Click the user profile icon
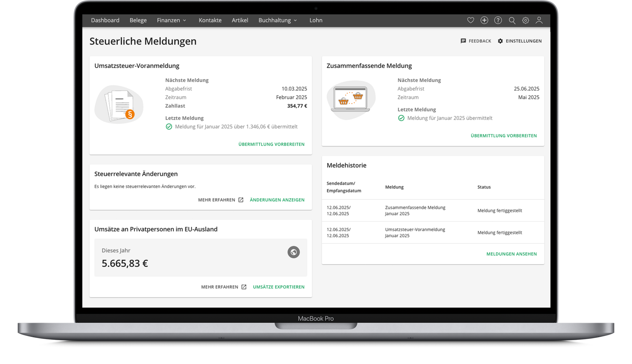Screen dimensions: 632x364 (539, 20)
